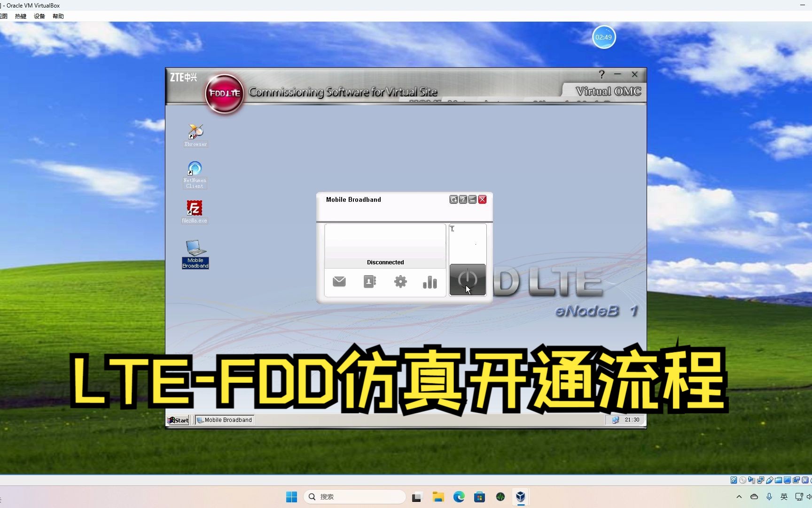Image resolution: width=812 pixels, height=508 pixels.
Task: Minimize the ZTE commissioning software window
Action: pyautogui.click(x=617, y=74)
